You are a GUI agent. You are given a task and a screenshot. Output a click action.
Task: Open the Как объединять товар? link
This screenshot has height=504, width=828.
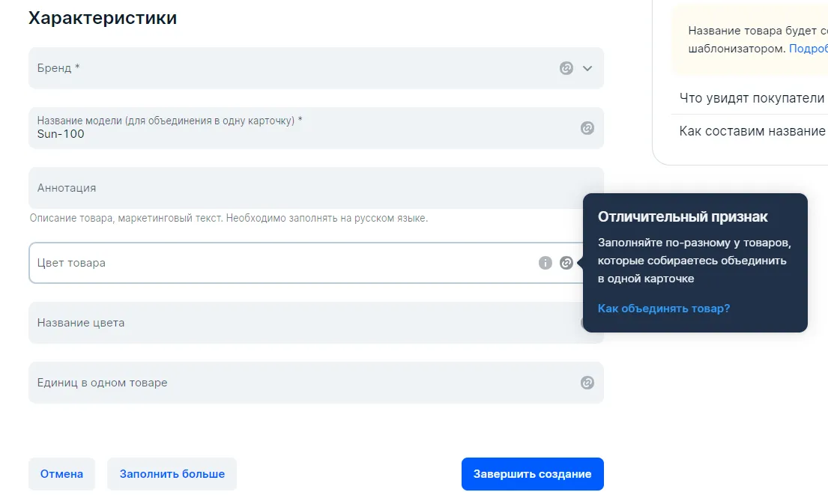pos(664,309)
